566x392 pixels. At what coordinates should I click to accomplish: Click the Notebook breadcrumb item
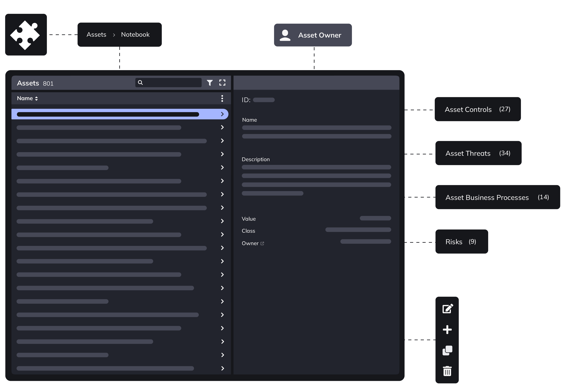click(135, 35)
